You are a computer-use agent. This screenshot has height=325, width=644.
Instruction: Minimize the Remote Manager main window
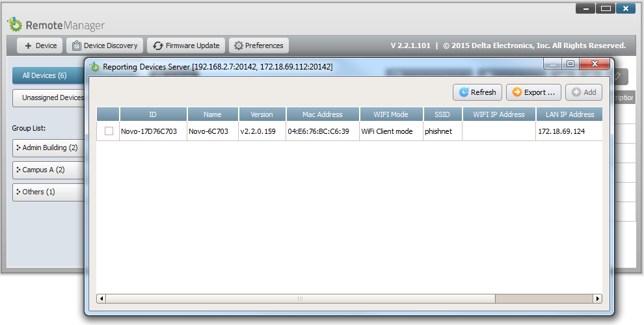(x=585, y=8)
